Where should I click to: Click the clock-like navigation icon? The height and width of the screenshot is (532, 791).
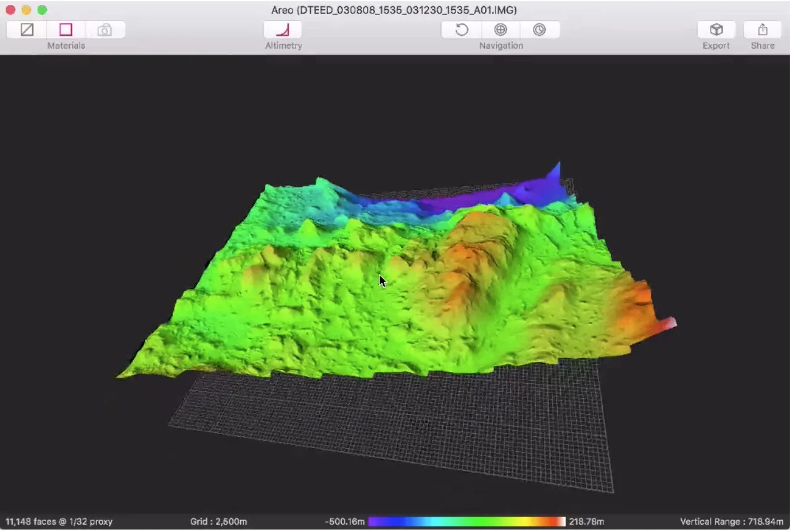(x=539, y=30)
